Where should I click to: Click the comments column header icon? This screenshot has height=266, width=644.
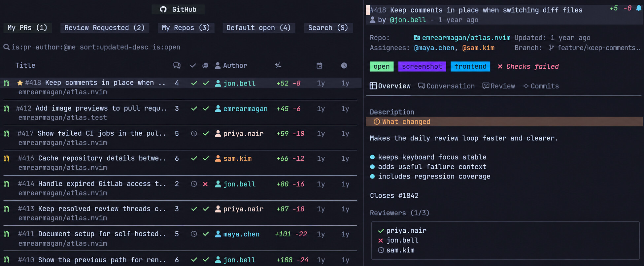pyautogui.click(x=177, y=65)
